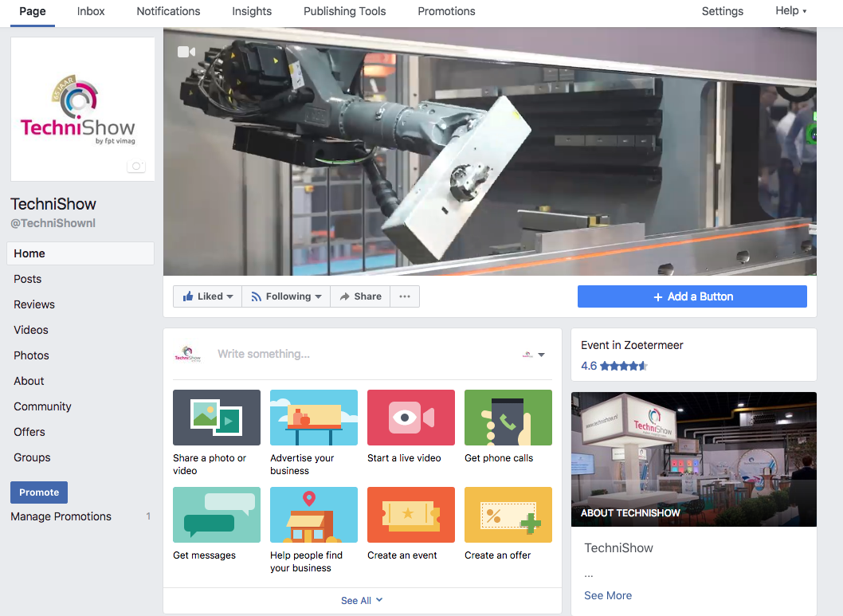This screenshot has height=616, width=843.
Task: Click the TechniShow heading in About card
Action: pos(618,548)
